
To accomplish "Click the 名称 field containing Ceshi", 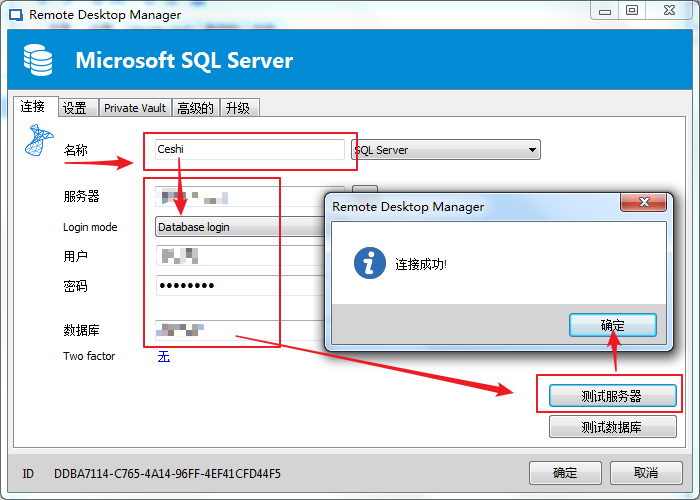I will (250, 149).
